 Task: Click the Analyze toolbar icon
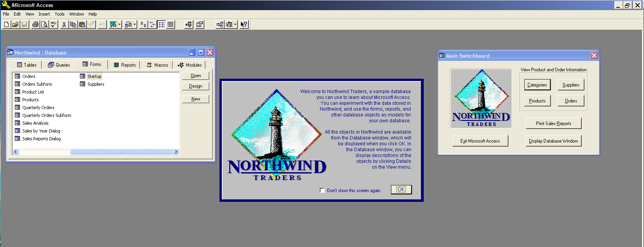pyautogui.click(x=128, y=25)
